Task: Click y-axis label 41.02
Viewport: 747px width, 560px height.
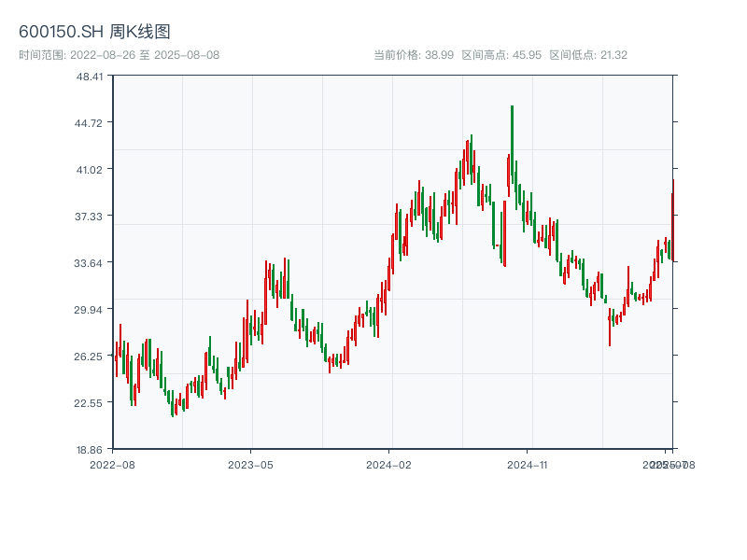Action: (89, 170)
